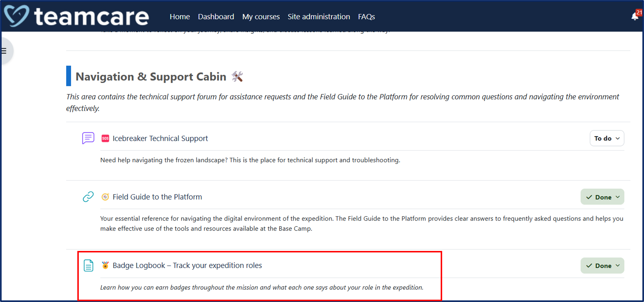Image resolution: width=644 pixels, height=302 pixels.
Task: Open the side drawer hamburger icon
Action: 4,51
